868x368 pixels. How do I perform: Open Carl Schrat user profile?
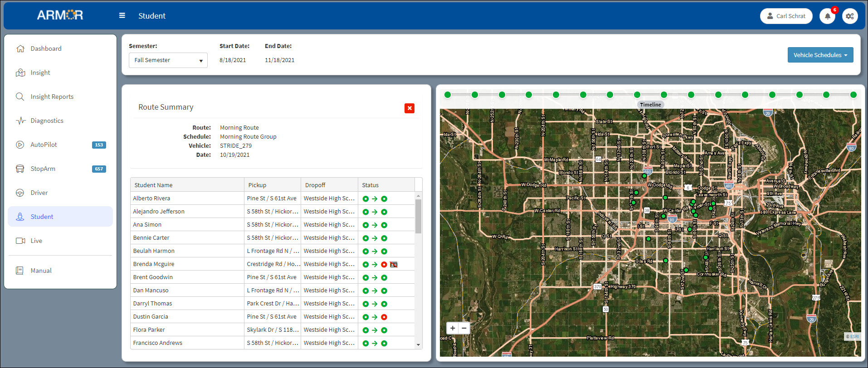786,16
